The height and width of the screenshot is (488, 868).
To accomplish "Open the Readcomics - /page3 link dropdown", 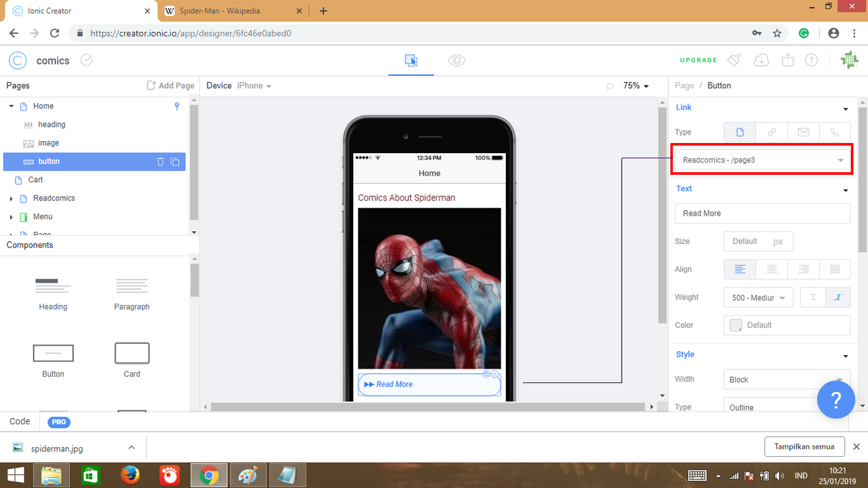I will 763,160.
